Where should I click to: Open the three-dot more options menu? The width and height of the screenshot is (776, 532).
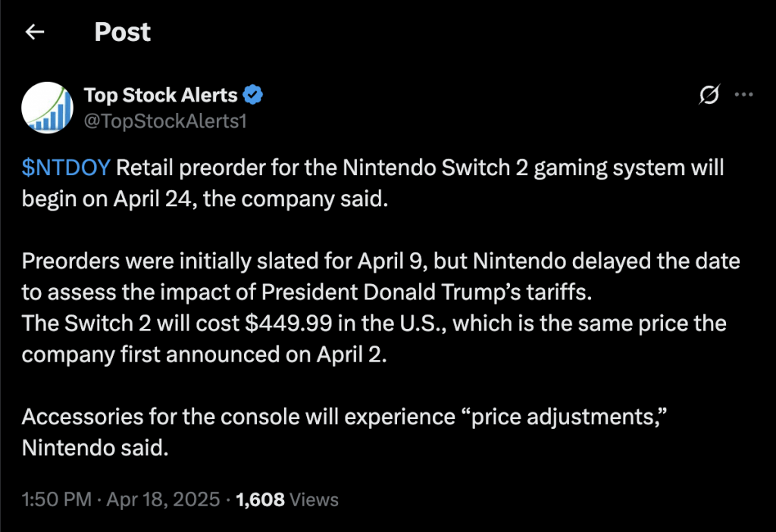(744, 95)
